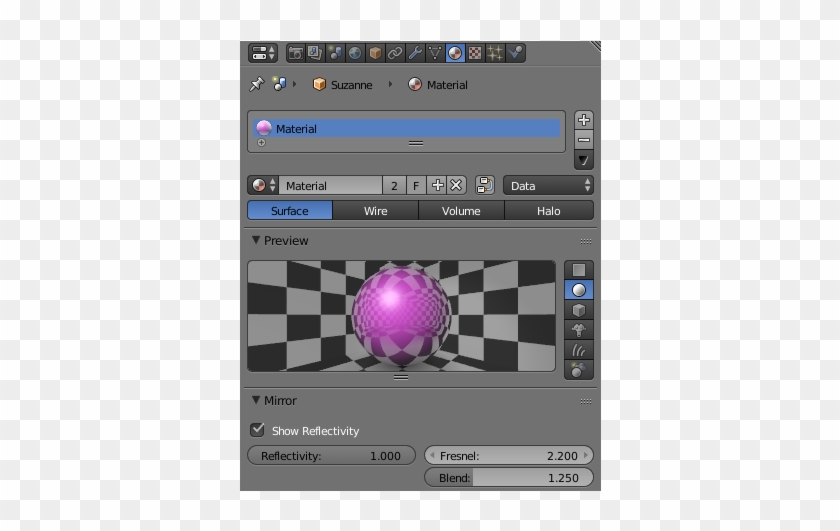Set preview type to sphere
The width and height of the screenshot is (840, 531).
(579, 290)
